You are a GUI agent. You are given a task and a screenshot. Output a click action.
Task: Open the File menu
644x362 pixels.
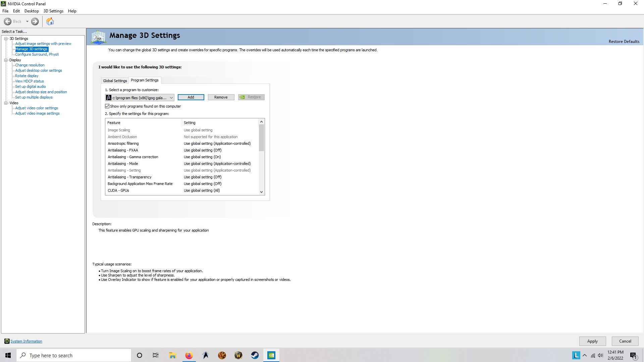[5, 11]
